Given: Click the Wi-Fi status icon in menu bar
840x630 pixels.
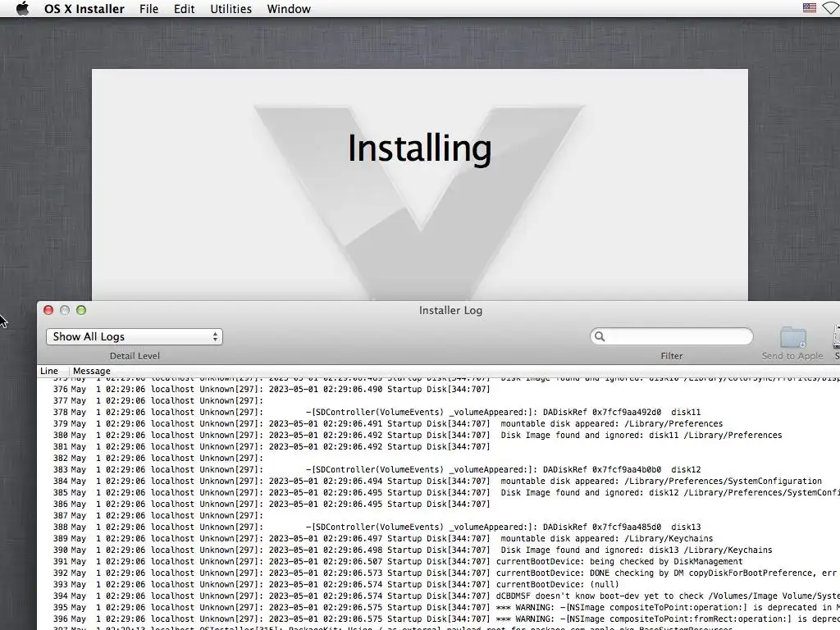Looking at the screenshot, I should [832, 8].
